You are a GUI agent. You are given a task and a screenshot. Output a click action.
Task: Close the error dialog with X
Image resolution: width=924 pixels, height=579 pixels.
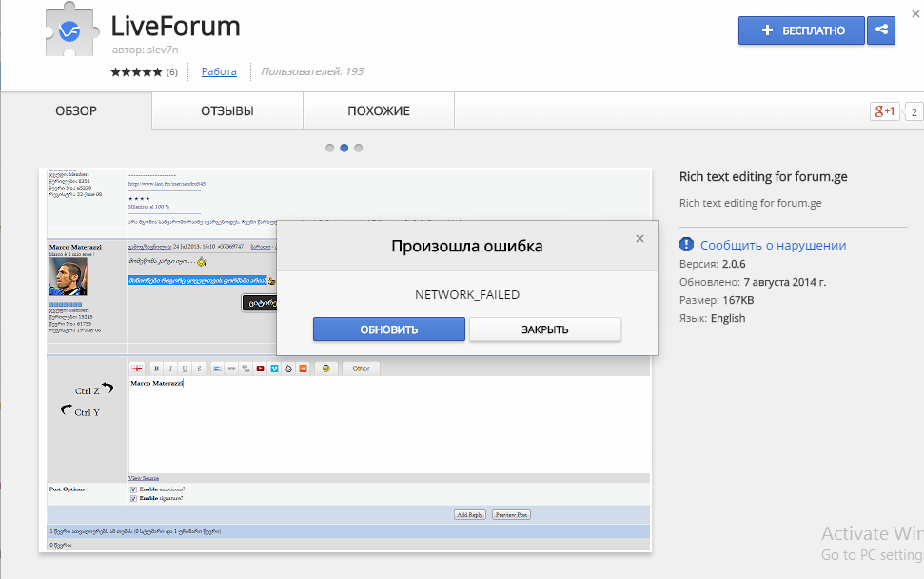click(639, 238)
